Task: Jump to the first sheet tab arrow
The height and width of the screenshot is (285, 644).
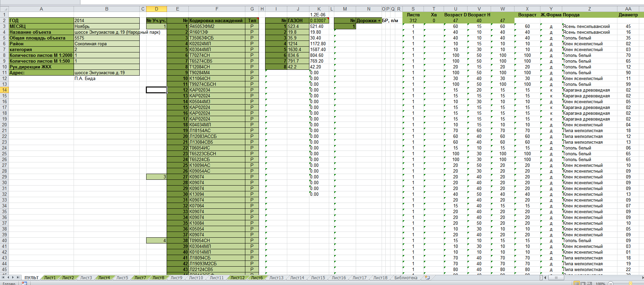Action: tap(3, 278)
